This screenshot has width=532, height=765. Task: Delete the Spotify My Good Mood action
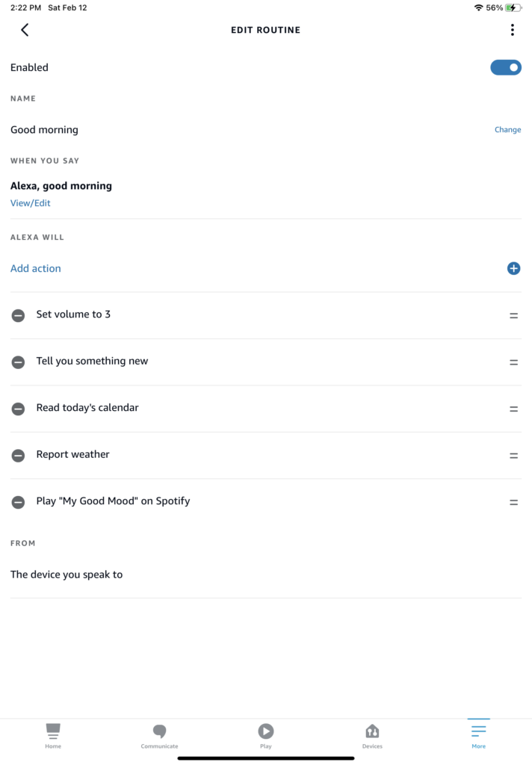coord(18,503)
